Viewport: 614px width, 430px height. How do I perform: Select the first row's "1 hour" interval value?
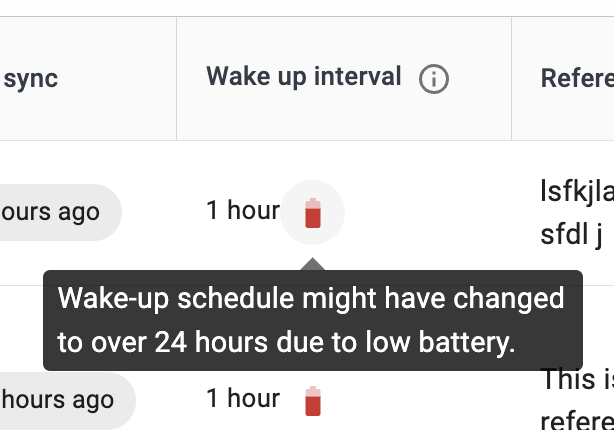point(242,210)
